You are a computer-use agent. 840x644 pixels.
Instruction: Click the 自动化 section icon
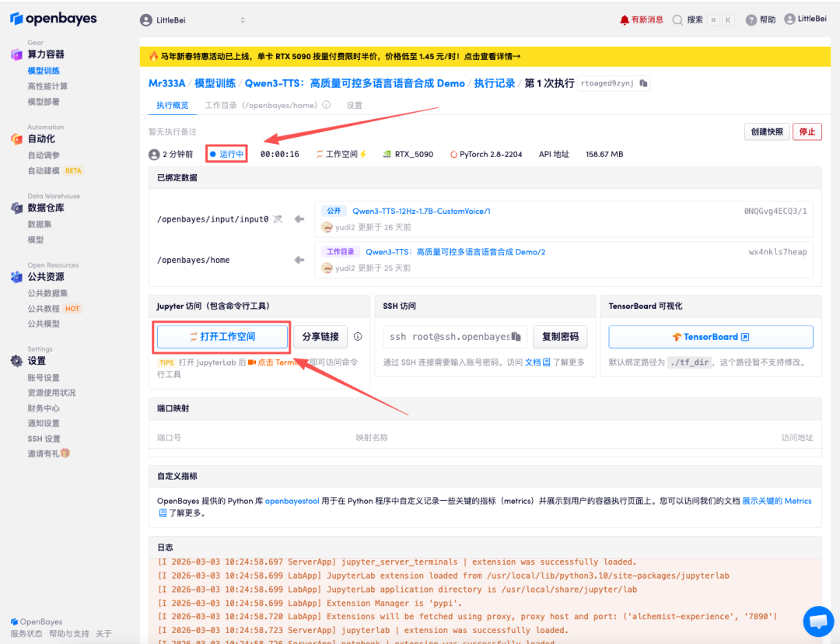pos(16,138)
